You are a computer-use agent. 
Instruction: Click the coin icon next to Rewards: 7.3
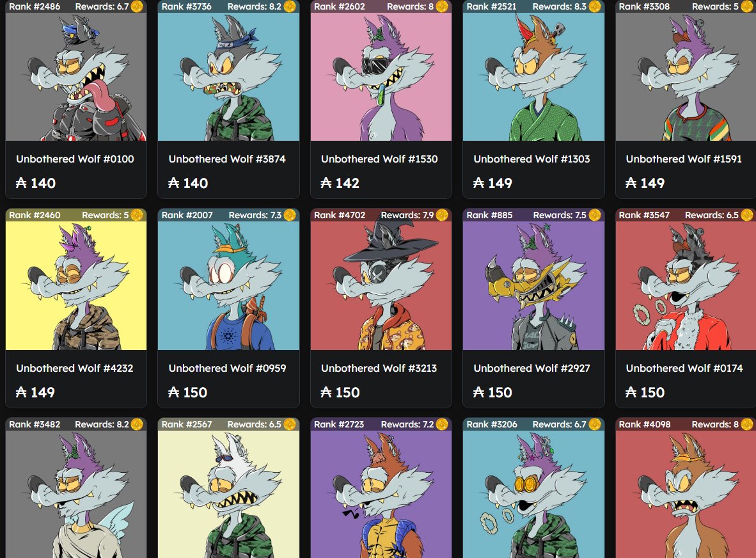click(x=290, y=215)
